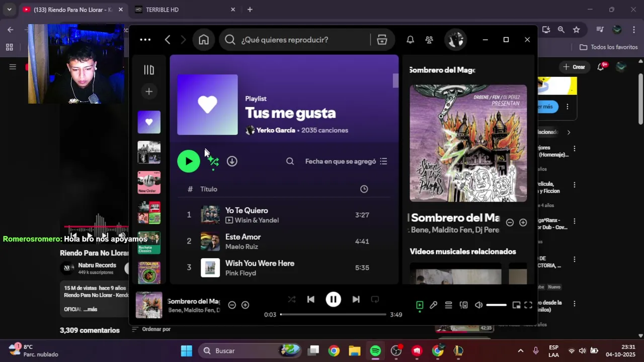Search within the playlist
The width and height of the screenshot is (644, 362).
290,161
